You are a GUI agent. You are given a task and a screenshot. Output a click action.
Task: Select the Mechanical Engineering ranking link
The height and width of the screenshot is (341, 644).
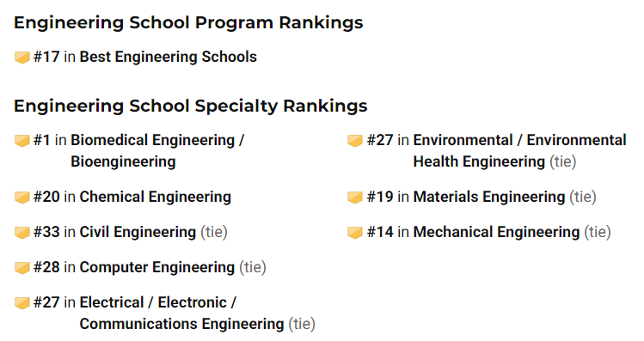[x=497, y=232]
